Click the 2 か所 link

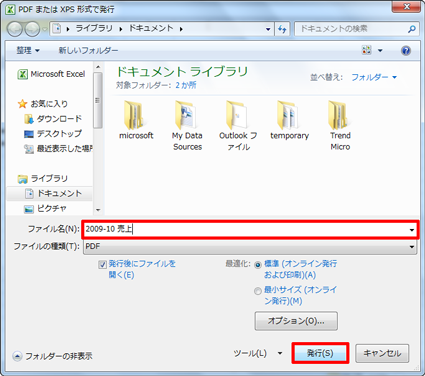(186, 85)
